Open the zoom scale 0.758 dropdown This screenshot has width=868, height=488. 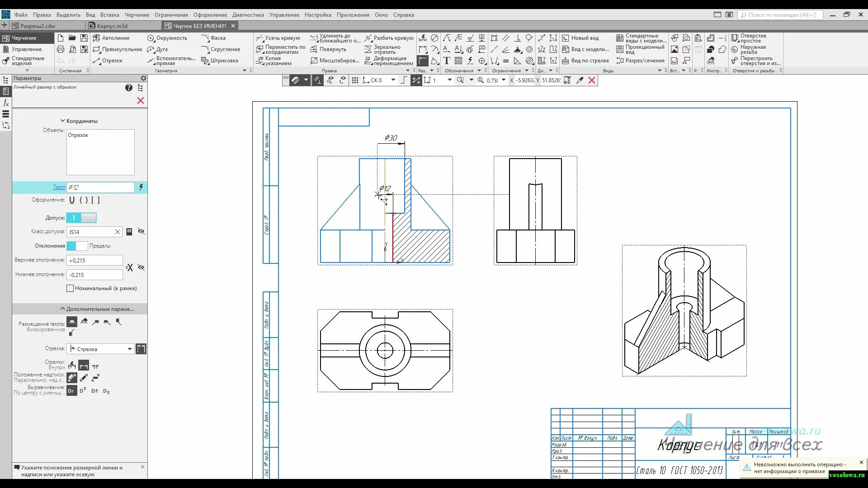pyautogui.click(x=503, y=80)
